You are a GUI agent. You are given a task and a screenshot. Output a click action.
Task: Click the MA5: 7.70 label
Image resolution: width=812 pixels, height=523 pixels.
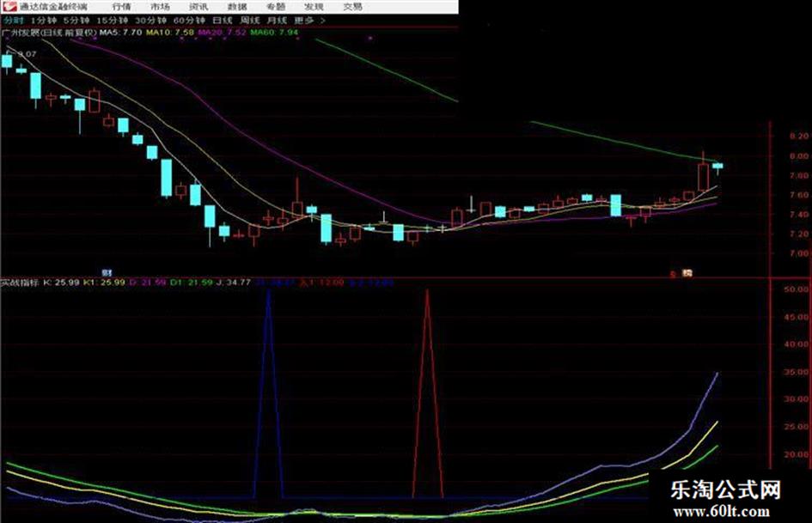tap(120, 32)
